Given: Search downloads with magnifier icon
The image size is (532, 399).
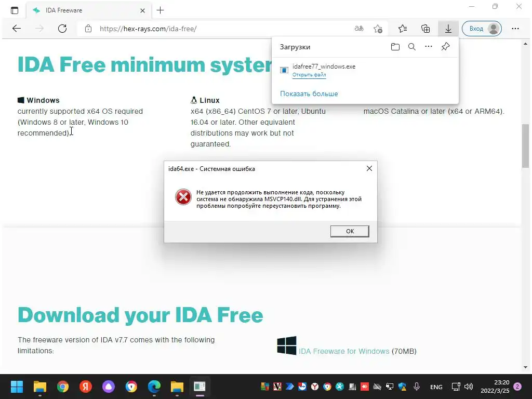Looking at the screenshot, I should pyautogui.click(x=411, y=47).
